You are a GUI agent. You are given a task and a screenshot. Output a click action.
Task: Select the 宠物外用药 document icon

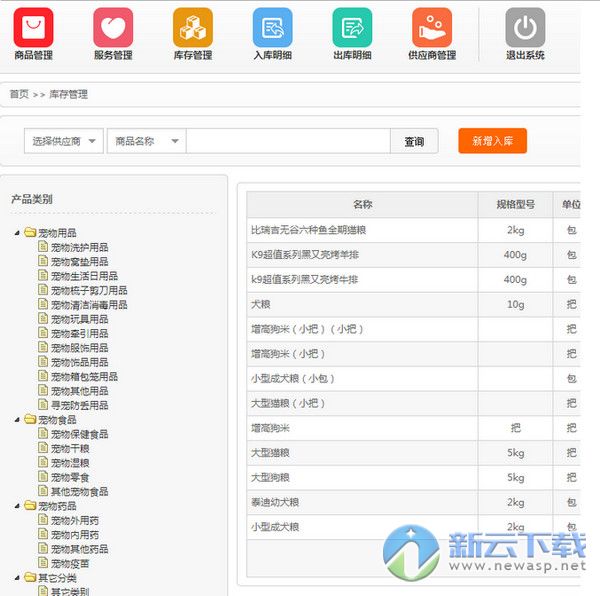[x=43, y=519]
